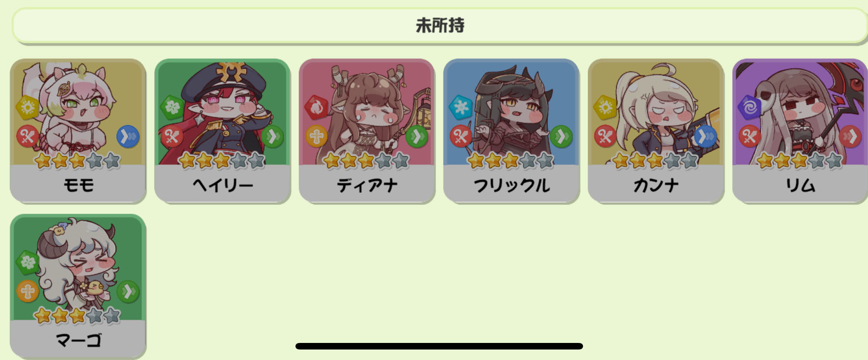Click the green clover element icon on ヘイリー

pos(172,107)
